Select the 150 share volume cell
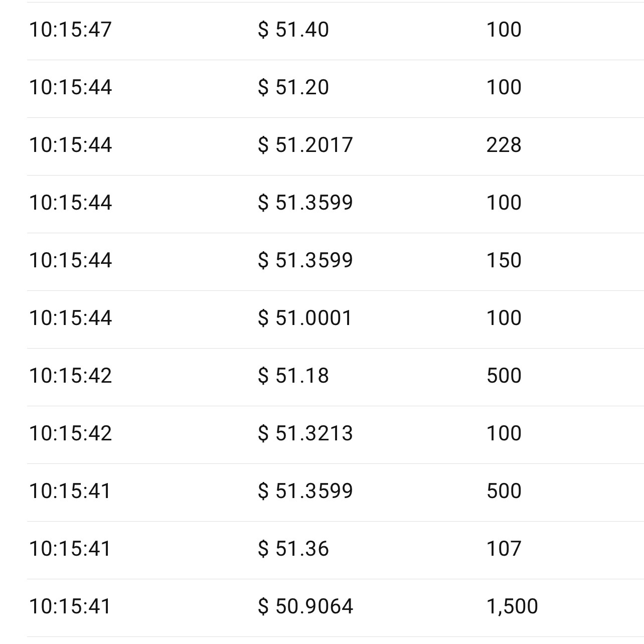The image size is (644, 644). click(x=504, y=260)
